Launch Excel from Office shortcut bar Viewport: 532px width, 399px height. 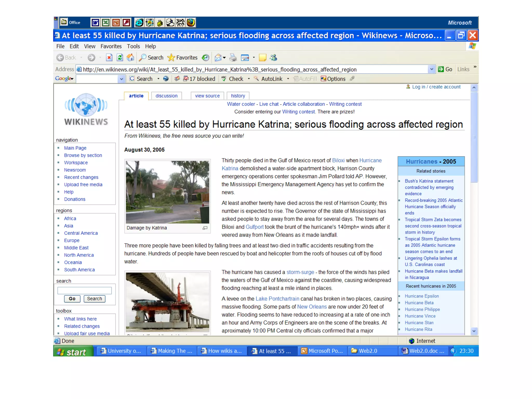pyautogui.click(x=105, y=23)
